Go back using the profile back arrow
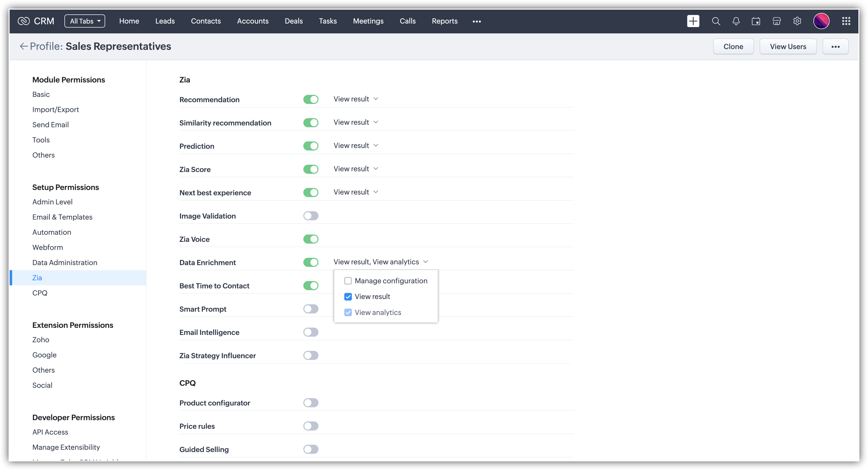The height and width of the screenshot is (470, 868). (24, 46)
